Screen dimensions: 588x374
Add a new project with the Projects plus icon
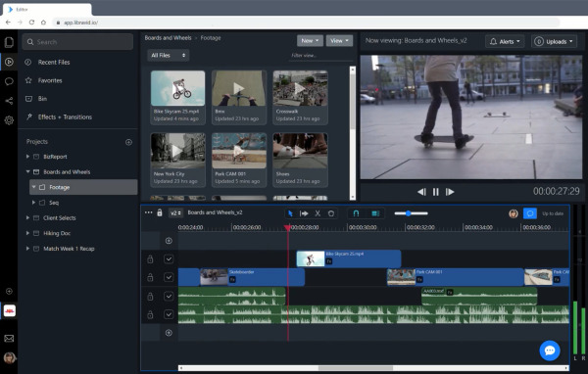pos(128,142)
